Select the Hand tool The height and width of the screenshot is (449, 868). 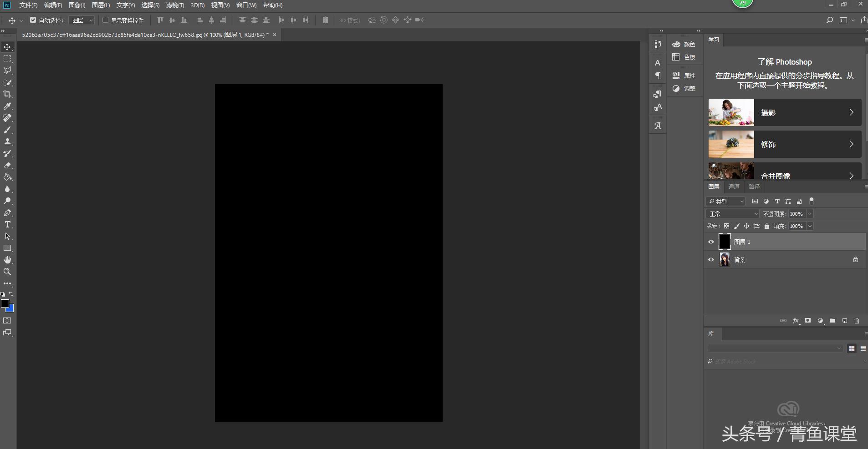pyautogui.click(x=7, y=260)
